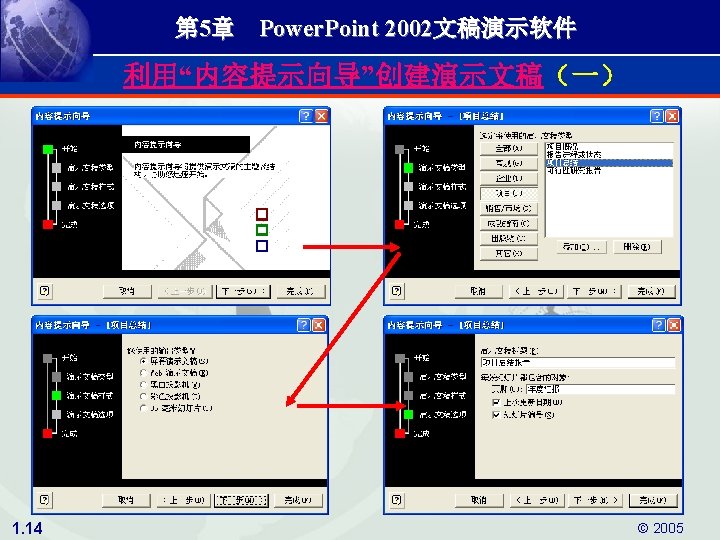
Task: Choose the 项目 category button
Action: [x=509, y=193]
